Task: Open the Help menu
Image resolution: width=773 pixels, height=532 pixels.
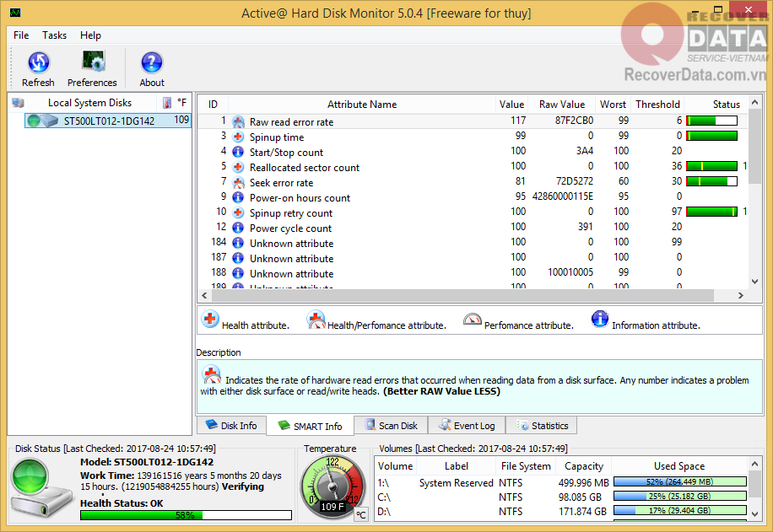Action: [x=90, y=35]
